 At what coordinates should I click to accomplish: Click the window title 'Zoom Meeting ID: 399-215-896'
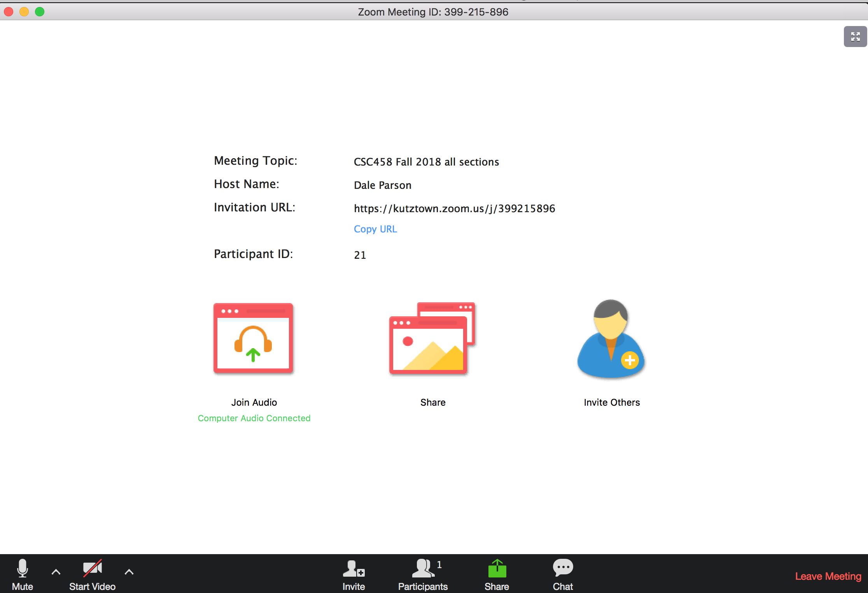click(433, 12)
